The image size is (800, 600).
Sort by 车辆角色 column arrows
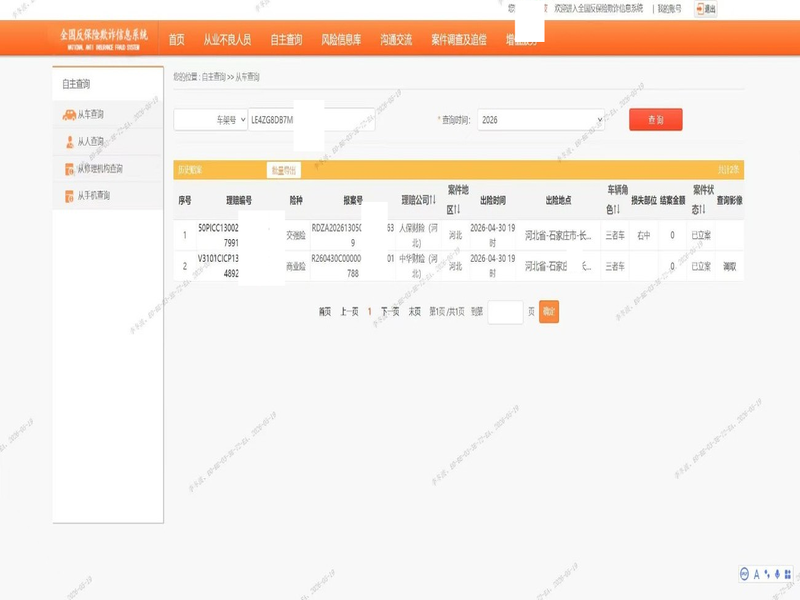(616, 210)
